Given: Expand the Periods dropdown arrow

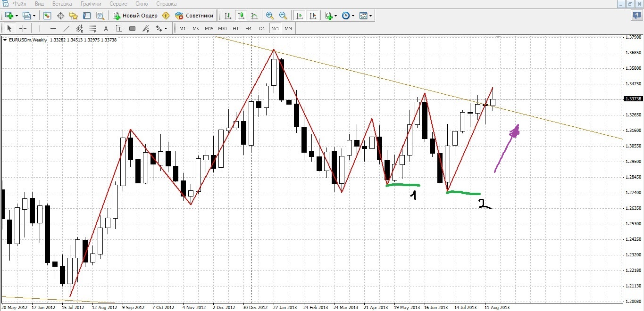Looking at the screenshot, I should [x=353, y=16].
